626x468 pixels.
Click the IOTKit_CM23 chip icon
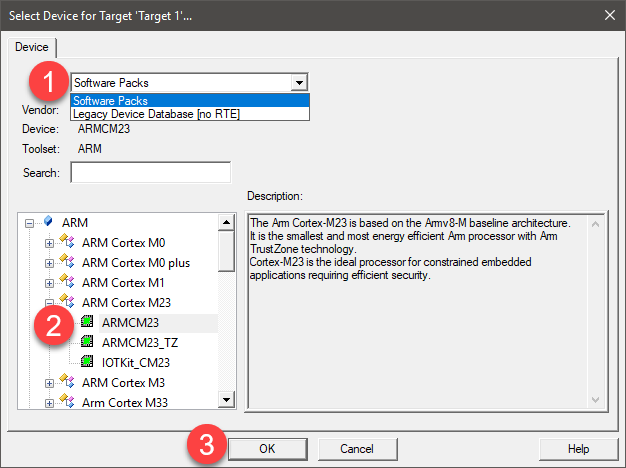tap(87, 361)
